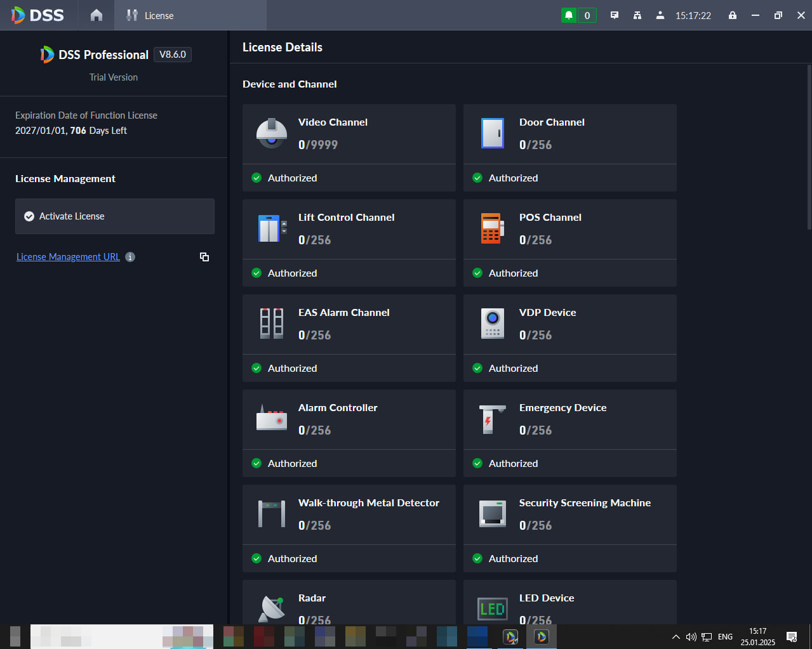
Task: Click the alarm bell notification icon
Action: (x=569, y=15)
